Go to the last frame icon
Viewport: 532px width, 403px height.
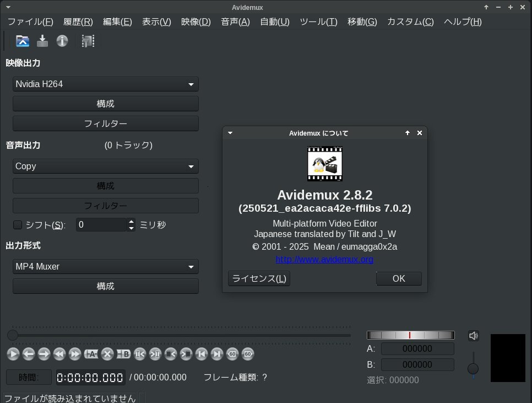(217, 354)
